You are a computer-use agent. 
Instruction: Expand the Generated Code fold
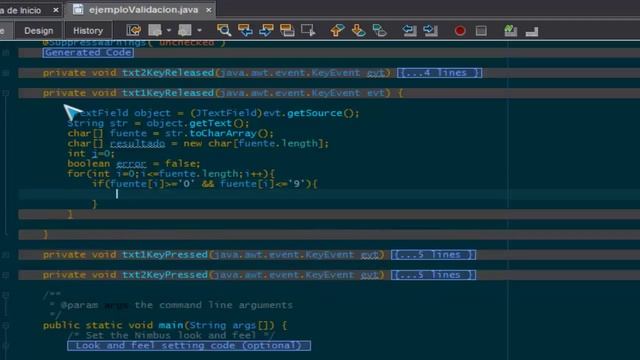click(6, 53)
